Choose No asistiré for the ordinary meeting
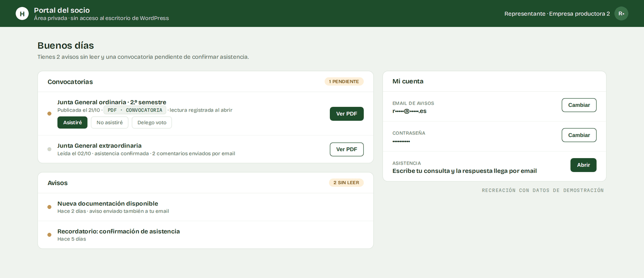Screen dimensions: 644x278 coord(110,122)
